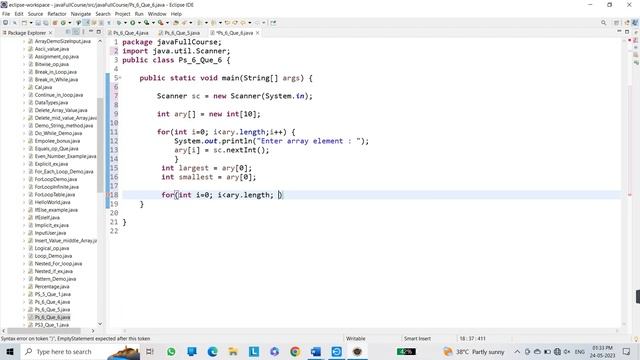Click the Package Explorer vertical scrollbar
The height and width of the screenshot is (360, 640).
point(100,145)
